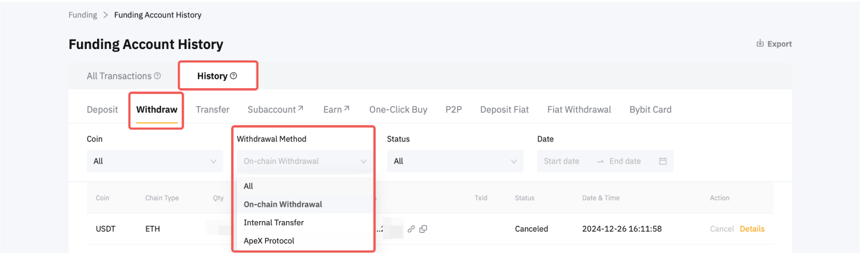Viewport: 868px width, 257px height.
Task: Select All in withdrawal method list
Action: click(x=248, y=186)
